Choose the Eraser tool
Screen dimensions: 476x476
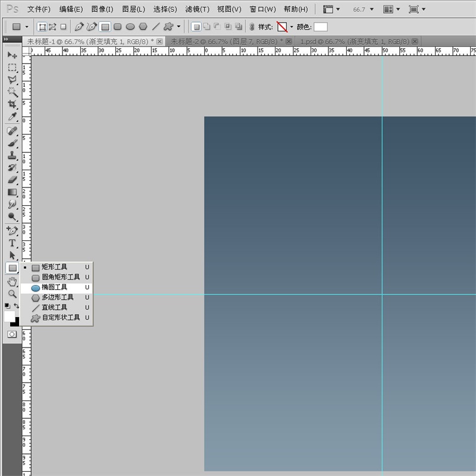(x=12, y=180)
